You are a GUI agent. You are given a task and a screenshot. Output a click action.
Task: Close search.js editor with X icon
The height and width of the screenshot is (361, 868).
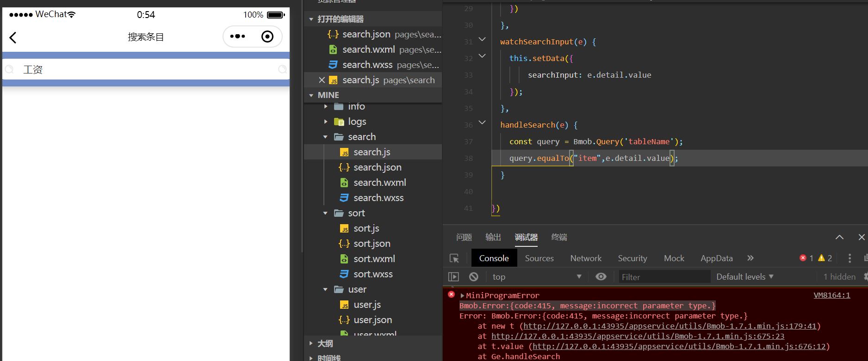pyautogui.click(x=322, y=80)
